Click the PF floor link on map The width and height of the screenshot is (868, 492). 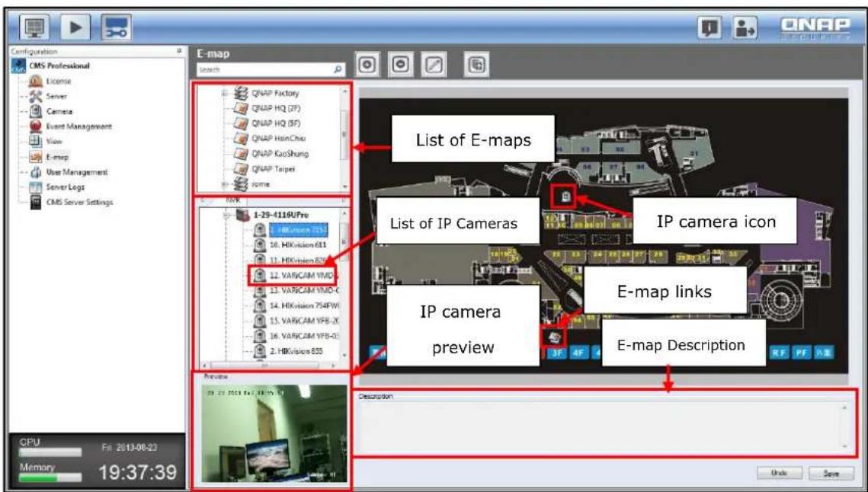(800, 353)
